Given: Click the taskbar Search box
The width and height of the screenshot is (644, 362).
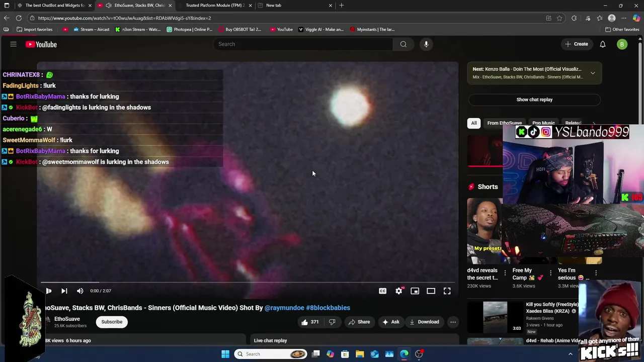Looking at the screenshot, I should (271, 354).
